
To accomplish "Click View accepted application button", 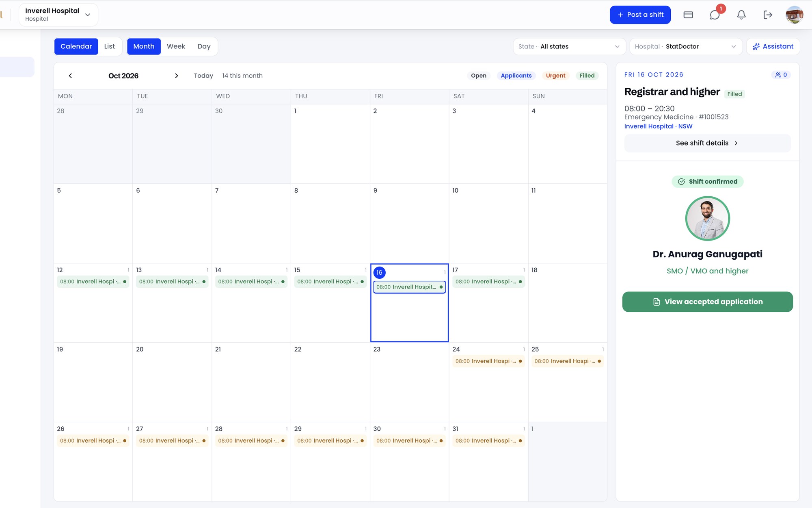I will [x=707, y=302].
